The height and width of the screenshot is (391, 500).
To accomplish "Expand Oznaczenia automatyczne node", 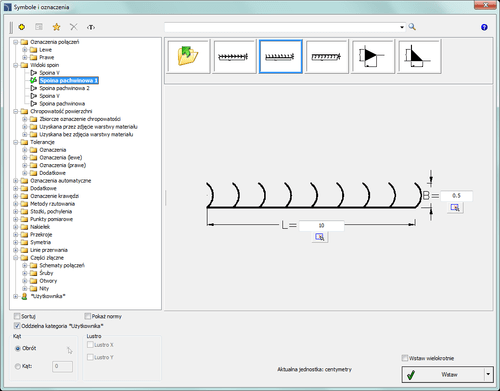I will (15, 181).
